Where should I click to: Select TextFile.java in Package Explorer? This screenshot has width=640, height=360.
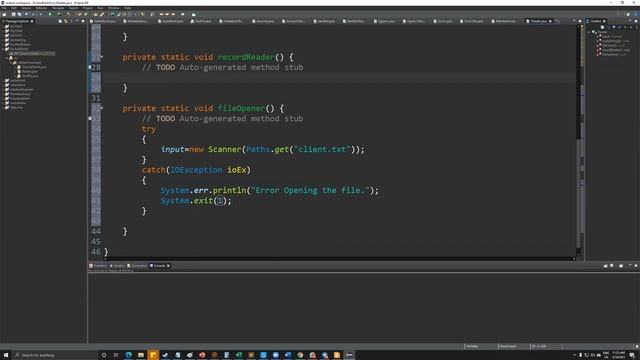coord(30,76)
